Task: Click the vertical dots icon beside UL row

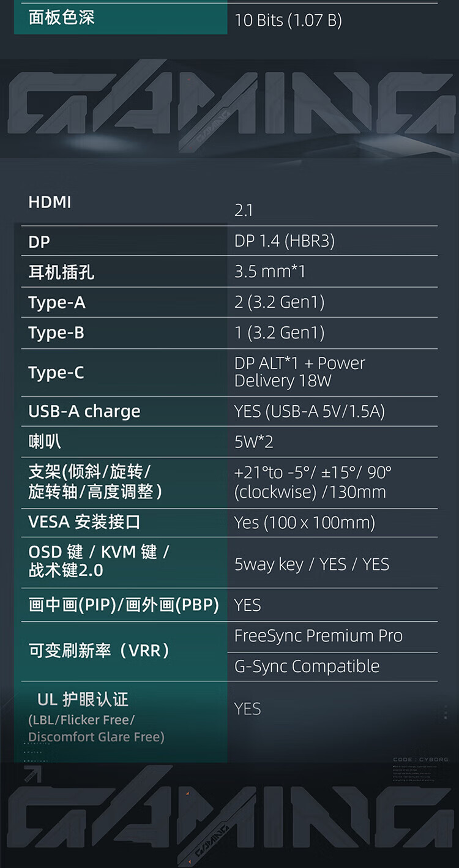Action: tap(446, 712)
